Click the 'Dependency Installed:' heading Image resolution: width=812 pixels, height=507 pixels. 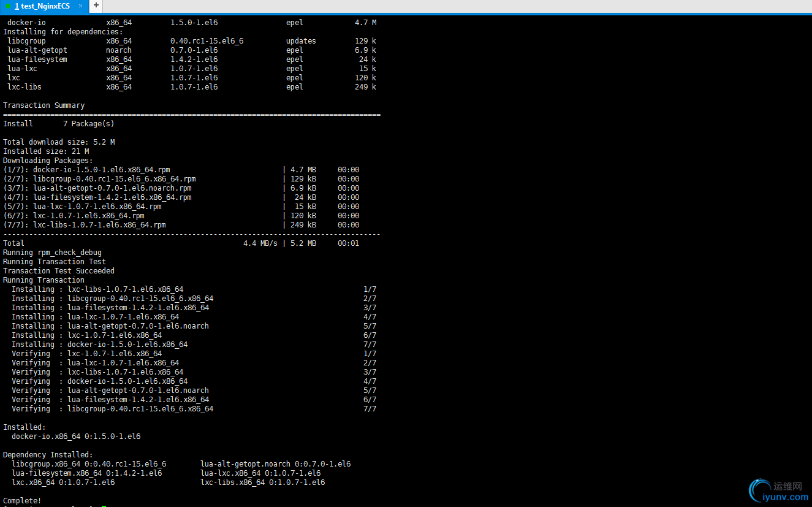[48, 455]
